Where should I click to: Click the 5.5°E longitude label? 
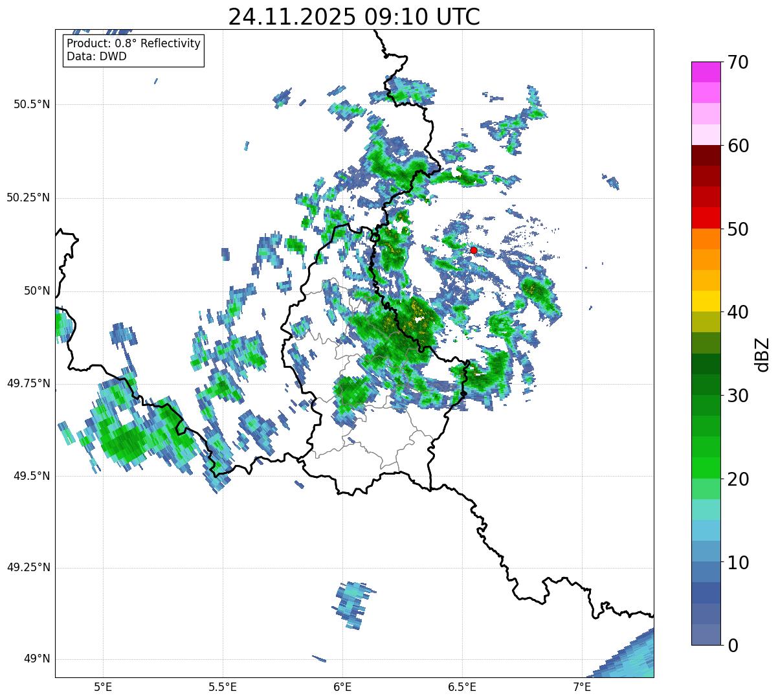coord(223,687)
